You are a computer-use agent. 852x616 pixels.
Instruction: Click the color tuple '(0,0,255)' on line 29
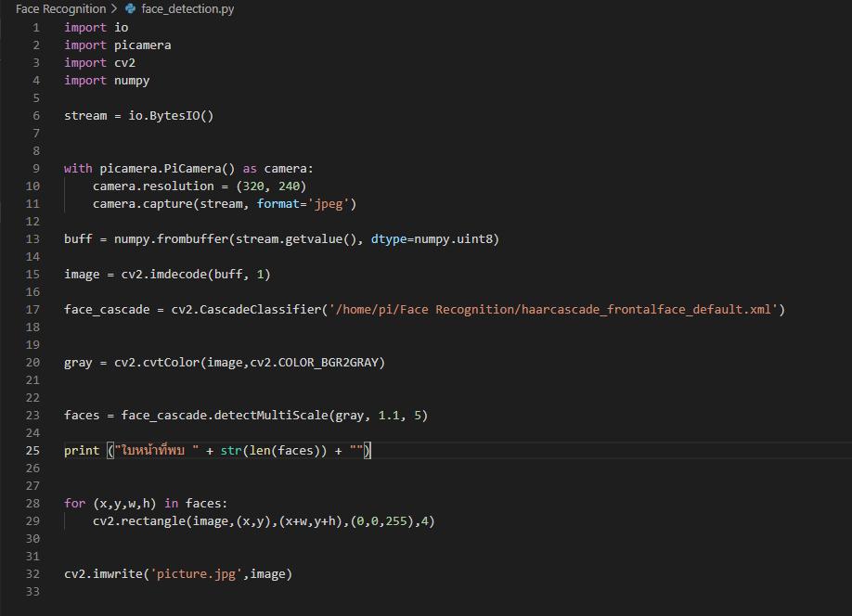coord(382,521)
